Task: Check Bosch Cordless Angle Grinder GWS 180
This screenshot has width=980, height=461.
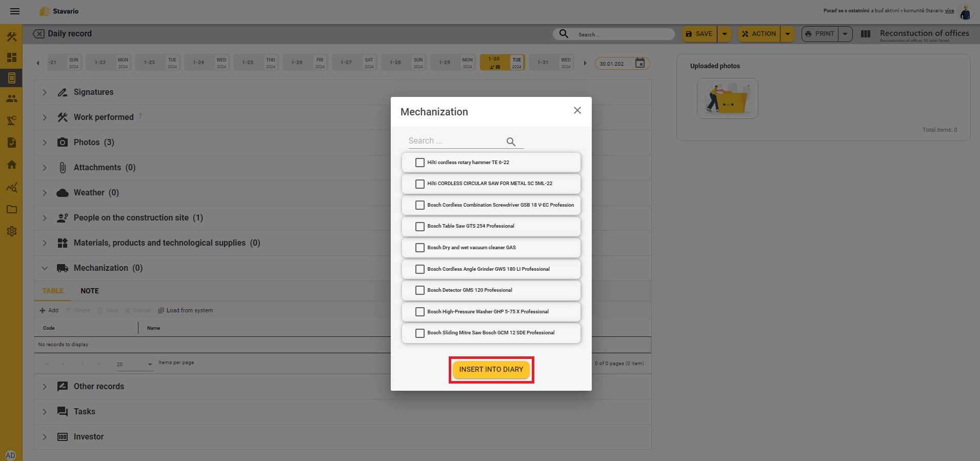Action: (420, 269)
